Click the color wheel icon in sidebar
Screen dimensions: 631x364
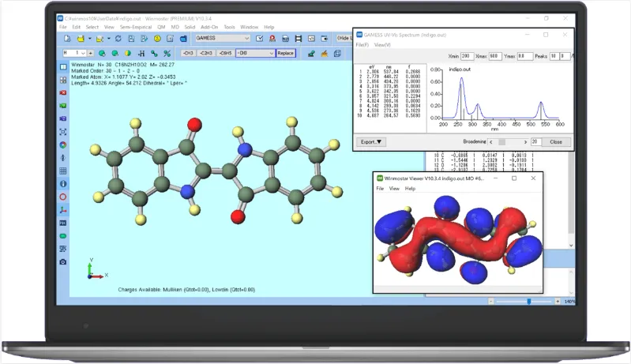pyautogui.click(x=63, y=144)
